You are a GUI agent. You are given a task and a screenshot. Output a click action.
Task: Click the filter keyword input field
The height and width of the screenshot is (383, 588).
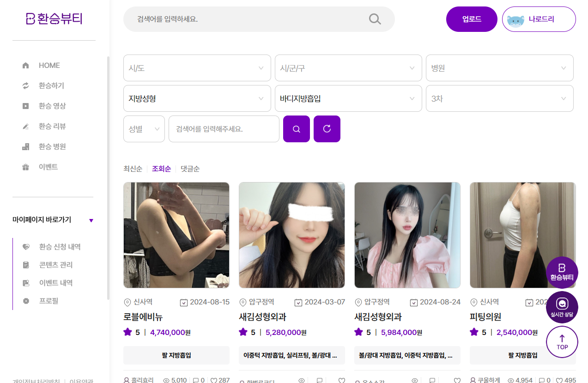224,129
